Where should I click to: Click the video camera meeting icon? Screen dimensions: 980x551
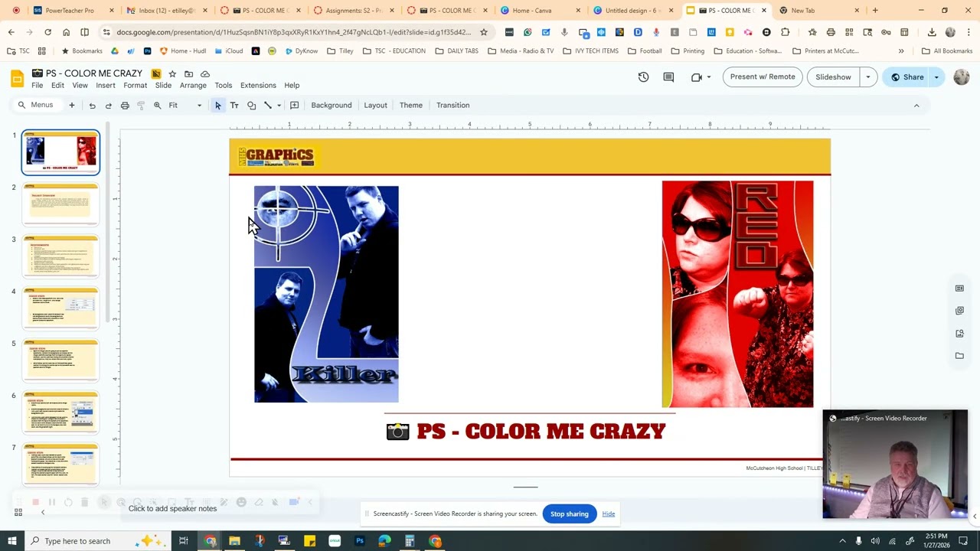point(696,77)
